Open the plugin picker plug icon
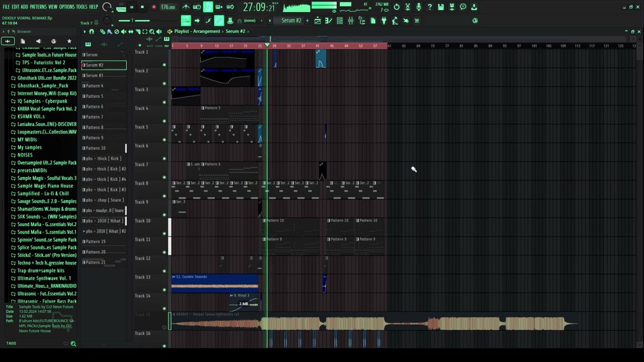 click(x=384, y=21)
